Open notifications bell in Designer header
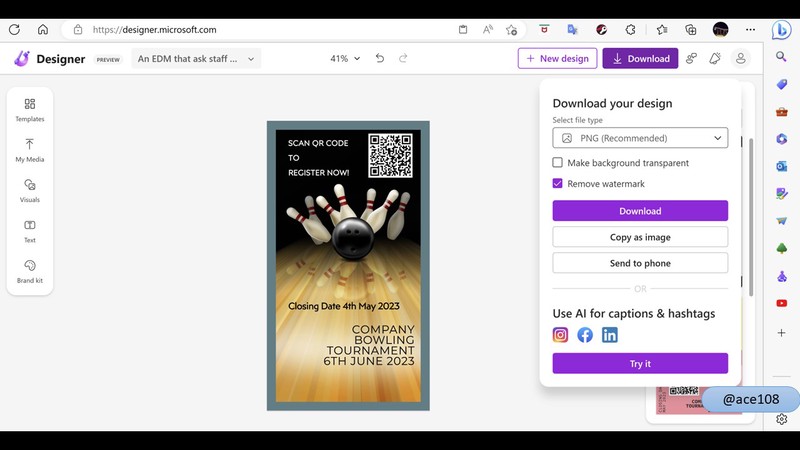Viewport: 800px width, 450px height. point(715,58)
